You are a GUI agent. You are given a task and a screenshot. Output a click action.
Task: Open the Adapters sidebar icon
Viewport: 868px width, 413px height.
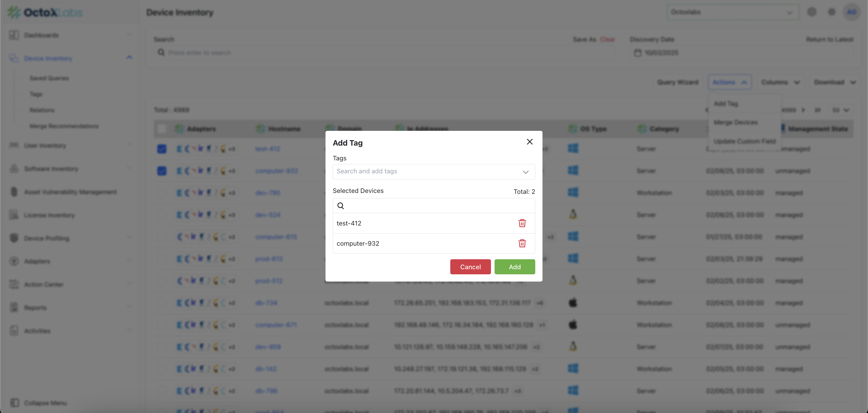pyautogui.click(x=14, y=261)
